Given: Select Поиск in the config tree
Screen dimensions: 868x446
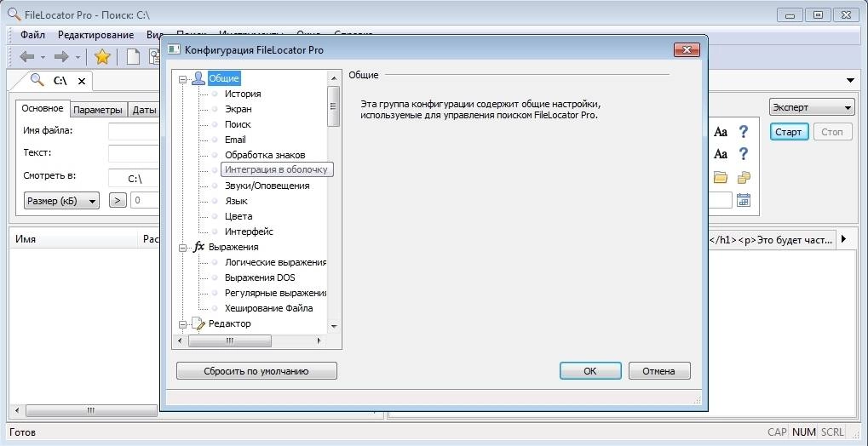Looking at the screenshot, I should tap(238, 124).
